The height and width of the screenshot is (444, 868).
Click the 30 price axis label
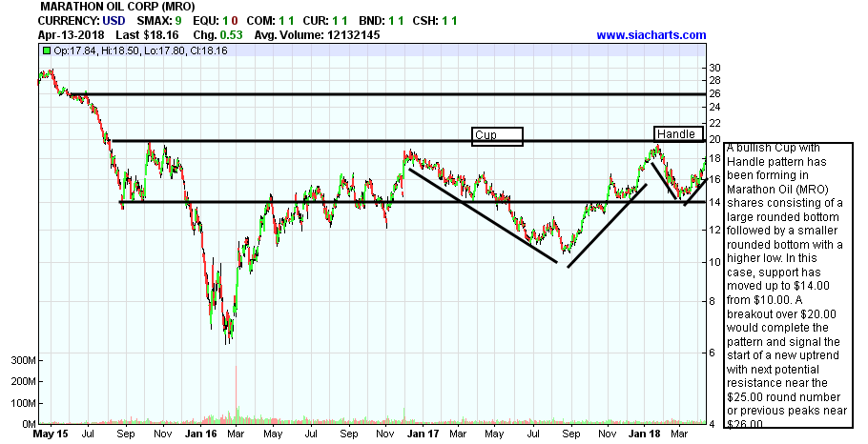pos(714,68)
